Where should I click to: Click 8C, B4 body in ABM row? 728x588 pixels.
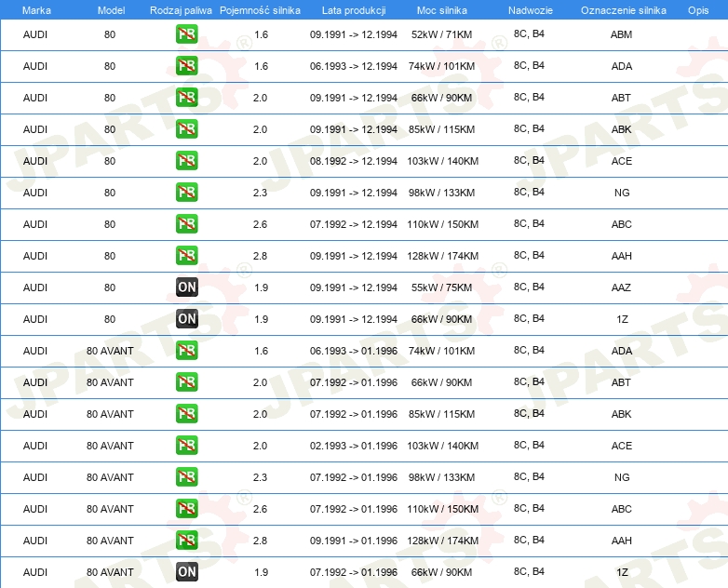pos(529,33)
